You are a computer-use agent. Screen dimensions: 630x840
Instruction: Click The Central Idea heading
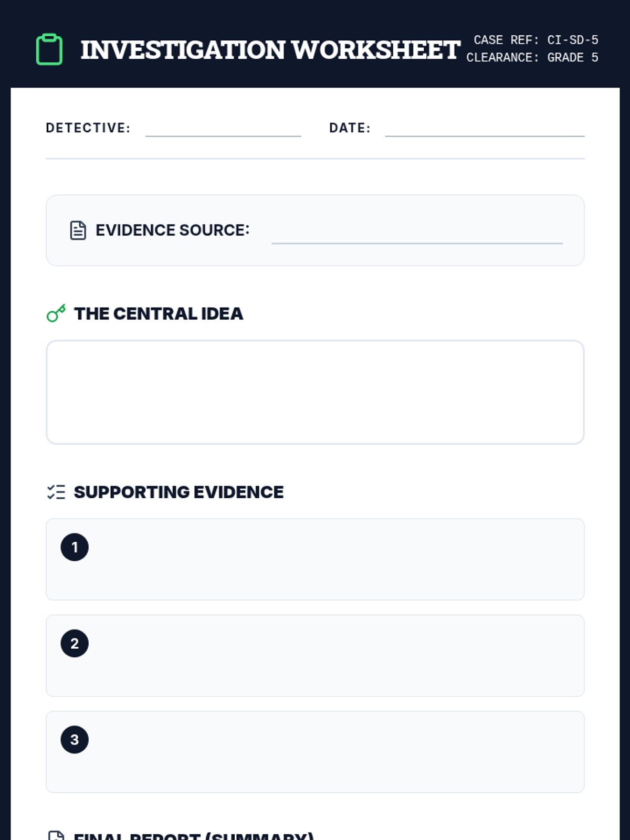[x=159, y=313]
